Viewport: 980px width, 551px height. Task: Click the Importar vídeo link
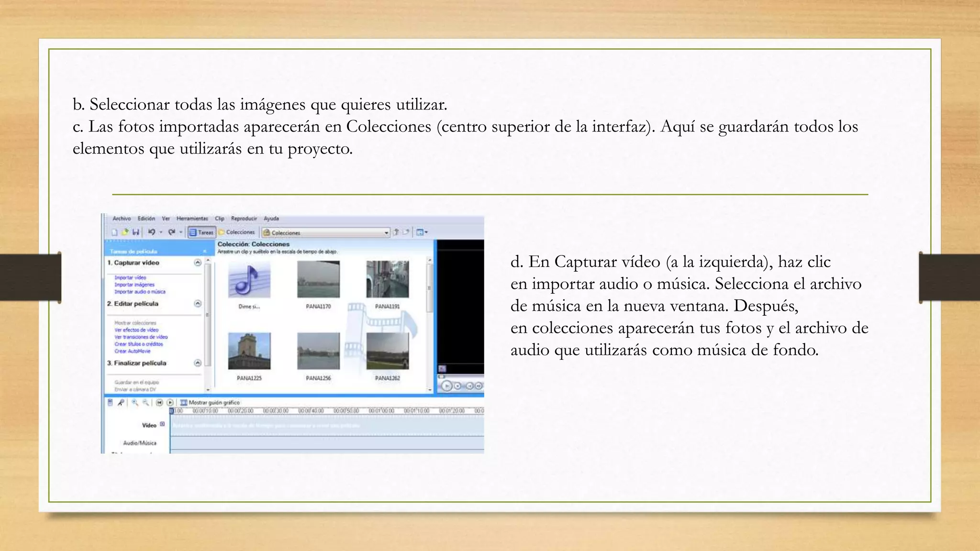130,277
